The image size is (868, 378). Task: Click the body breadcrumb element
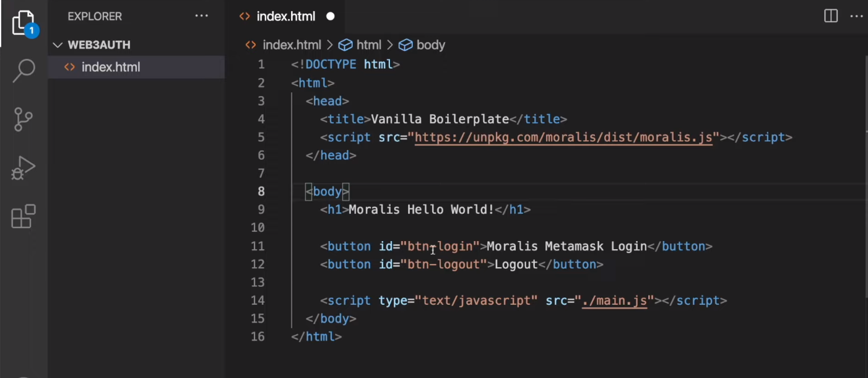click(422, 45)
